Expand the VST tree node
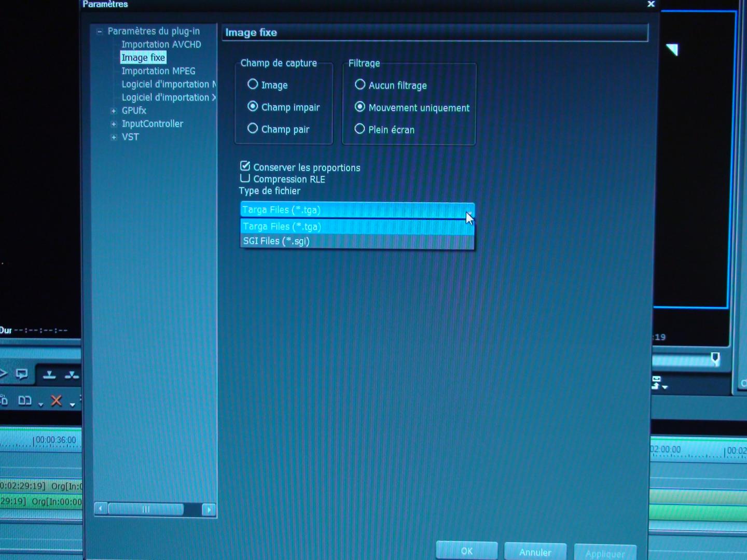Viewport: 747px width, 560px height. point(114,137)
